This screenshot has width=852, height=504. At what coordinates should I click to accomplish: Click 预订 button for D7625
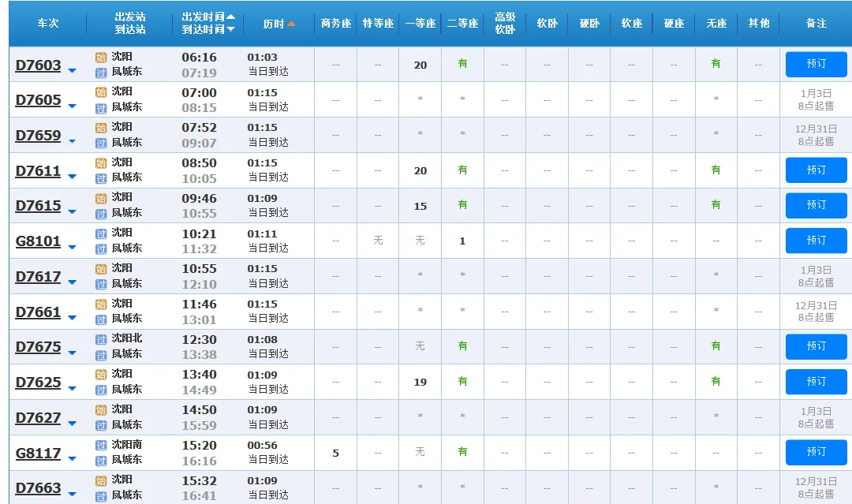coord(816,382)
